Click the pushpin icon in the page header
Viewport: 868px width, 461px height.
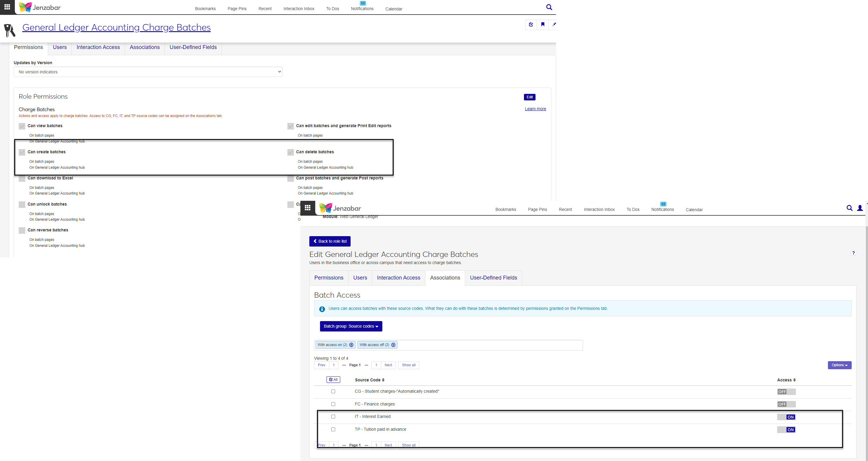tap(554, 24)
